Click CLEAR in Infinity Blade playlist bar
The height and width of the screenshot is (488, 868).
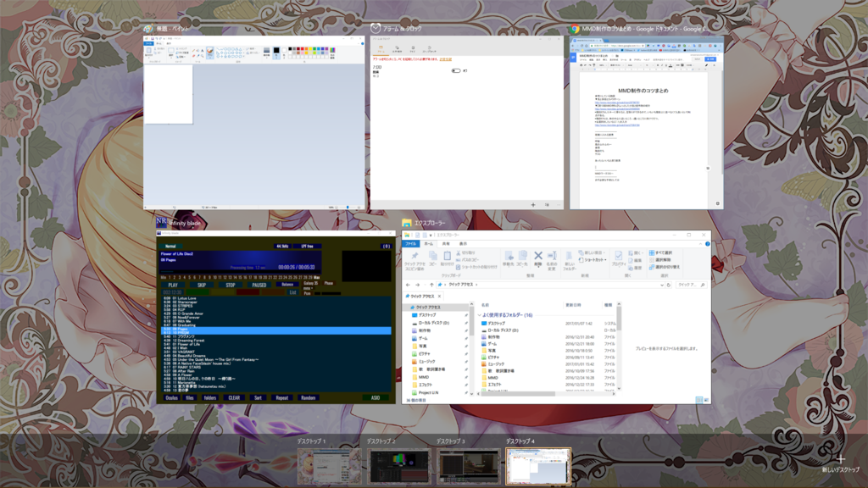coord(234,398)
